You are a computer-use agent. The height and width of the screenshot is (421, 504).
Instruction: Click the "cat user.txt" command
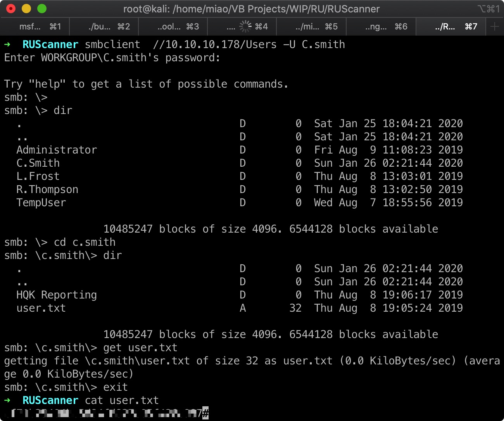coord(122,400)
